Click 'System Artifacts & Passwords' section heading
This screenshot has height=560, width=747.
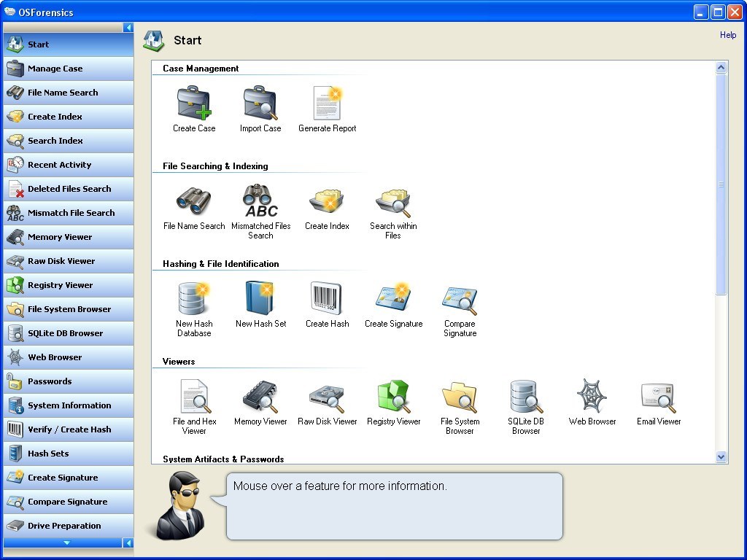[x=223, y=459]
